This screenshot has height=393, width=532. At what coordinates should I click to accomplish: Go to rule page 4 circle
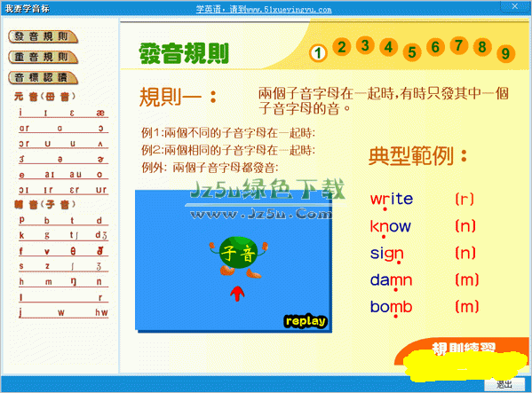click(388, 47)
